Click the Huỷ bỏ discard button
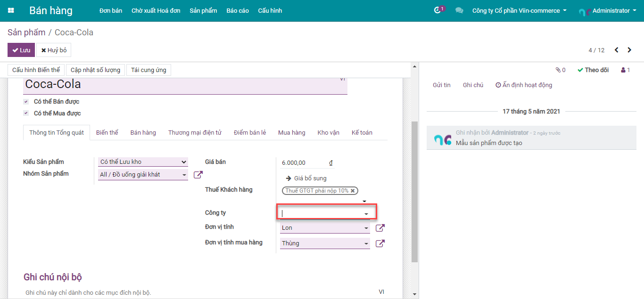Screen dimensions: 644x299 point(54,50)
